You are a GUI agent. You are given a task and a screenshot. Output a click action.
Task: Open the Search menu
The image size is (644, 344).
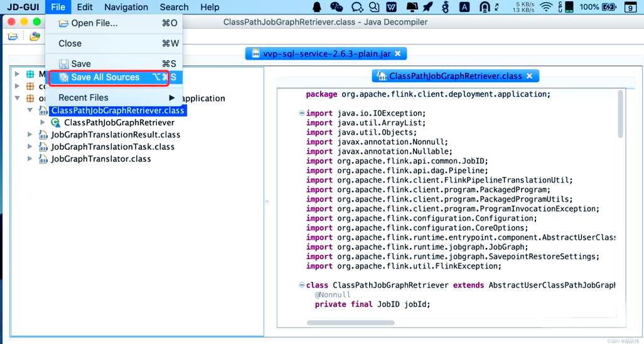(x=174, y=7)
